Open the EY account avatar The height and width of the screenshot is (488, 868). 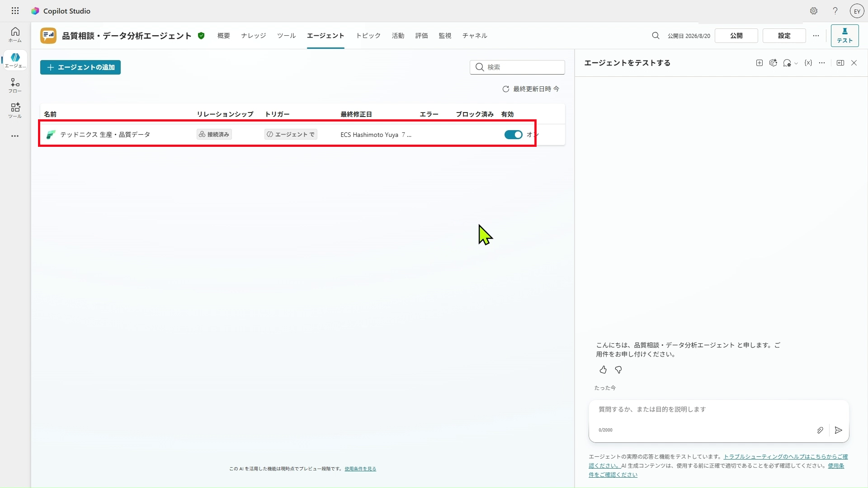pyautogui.click(x=857, y=11)
